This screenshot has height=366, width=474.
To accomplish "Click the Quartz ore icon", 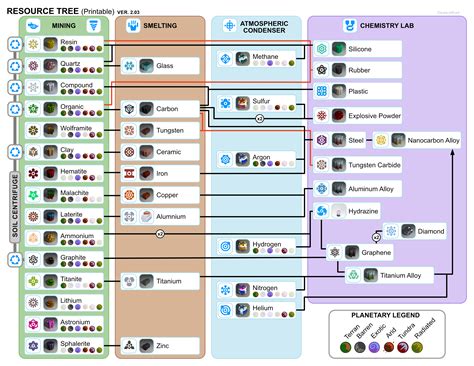I will tap(50, 66).
